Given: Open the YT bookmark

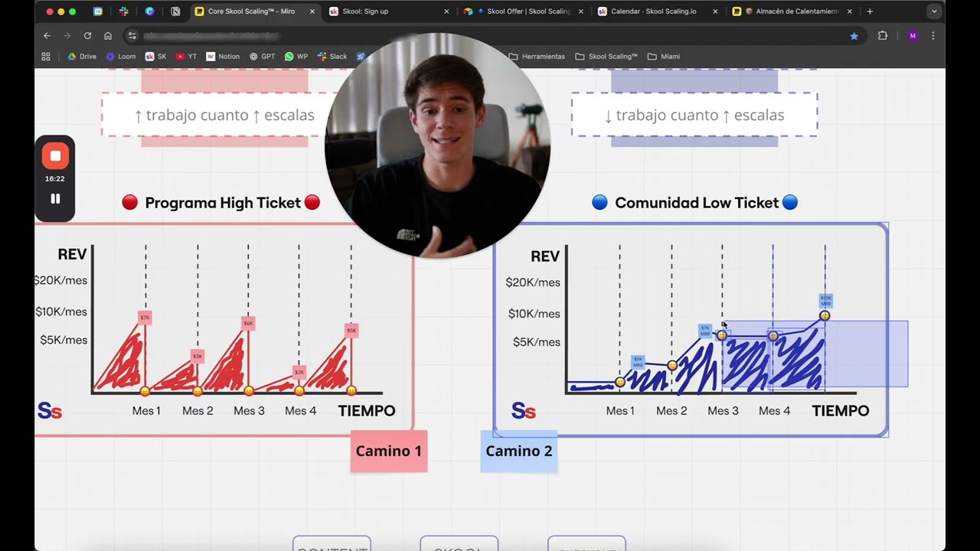Looking at the screenshot, I should [x=186, y=57].
